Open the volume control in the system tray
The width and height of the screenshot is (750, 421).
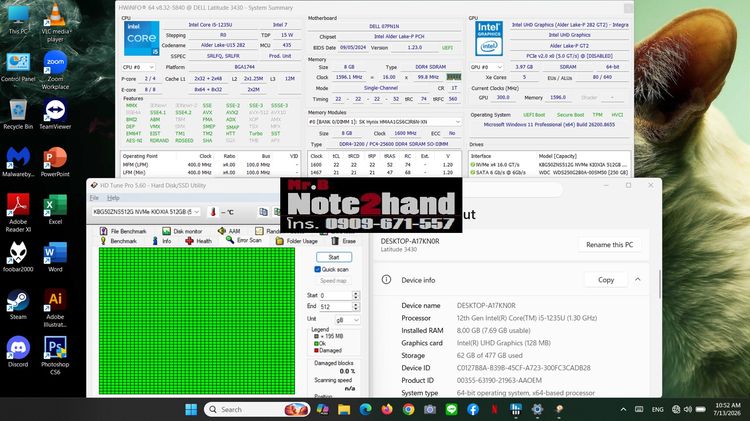(x=688, y=410)
